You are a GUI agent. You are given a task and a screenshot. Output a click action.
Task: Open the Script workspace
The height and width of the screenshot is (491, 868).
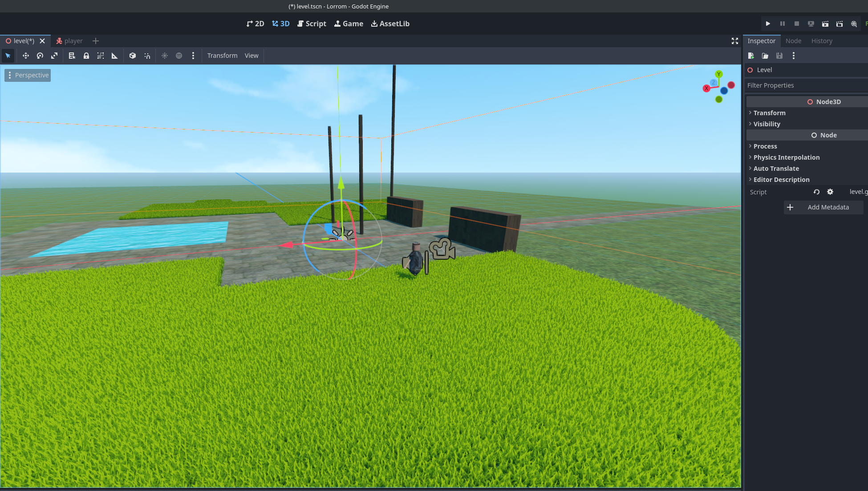pyautogui.click(x=312, y=24)
